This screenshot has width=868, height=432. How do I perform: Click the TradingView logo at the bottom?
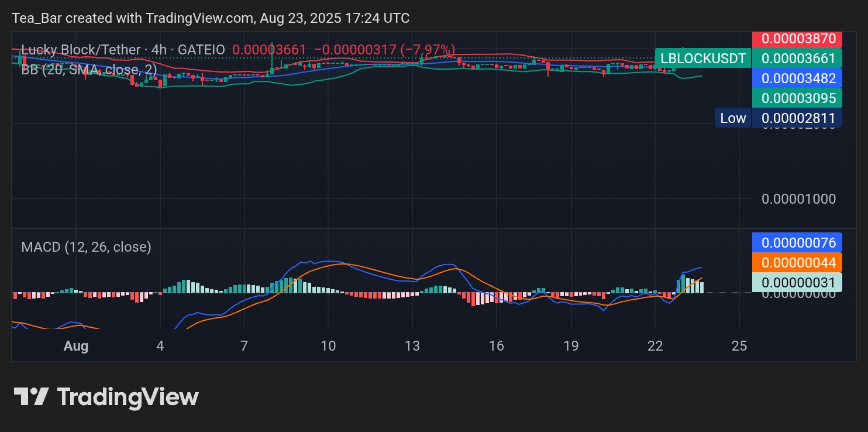[x=106, y=397]
